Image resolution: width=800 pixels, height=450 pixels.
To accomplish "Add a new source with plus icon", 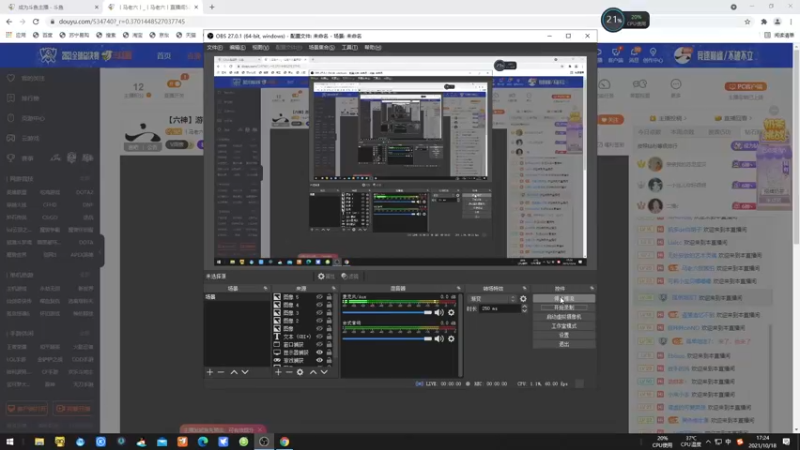I will click(278, 372).
